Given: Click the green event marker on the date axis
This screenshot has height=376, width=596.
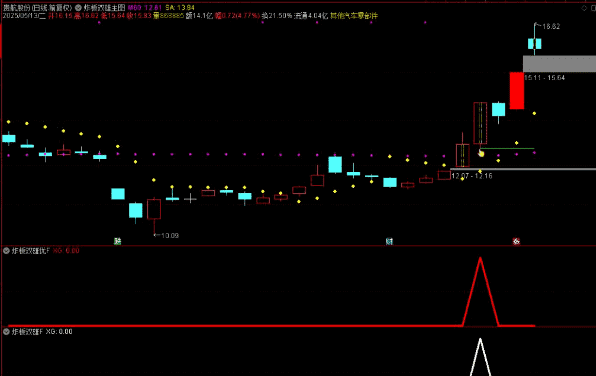Looking at the screenshot, I should point(117,241).
